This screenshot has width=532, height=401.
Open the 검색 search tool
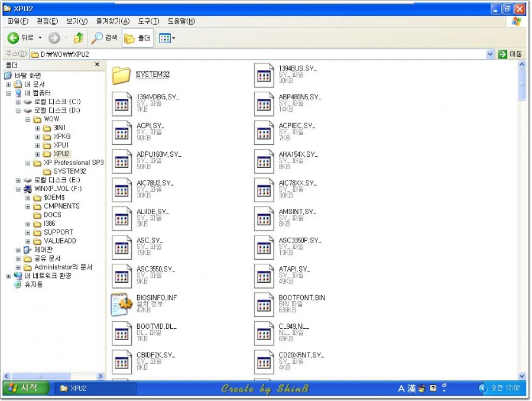[105, 38]
